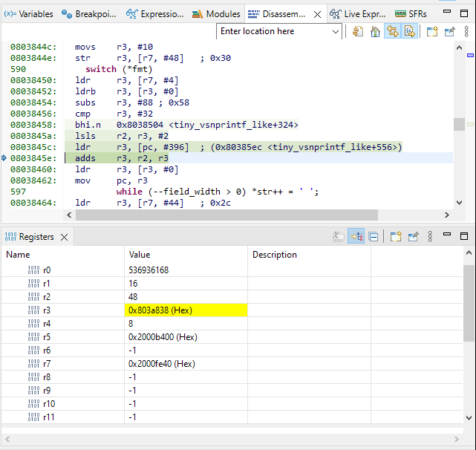Click the 'cmp r3, #32' instruction
Viewport: 476px width, 450px height.
pyautogui.click(x=114, y=114)
